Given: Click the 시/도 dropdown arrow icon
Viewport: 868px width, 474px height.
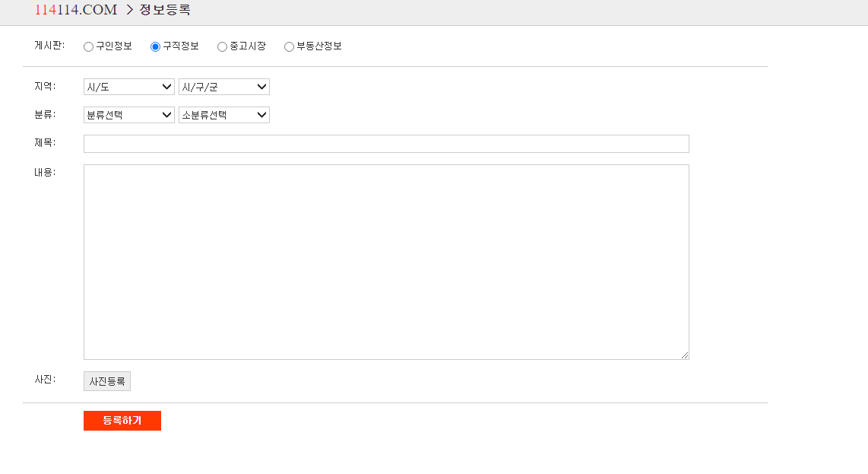Looking at the screenshot, I should [x=168, y=87].
